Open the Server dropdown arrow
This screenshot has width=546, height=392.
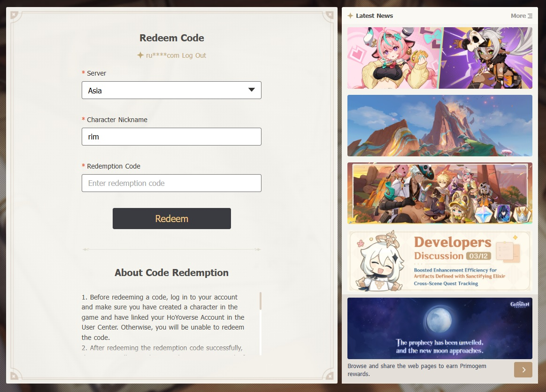click(252, 90)
